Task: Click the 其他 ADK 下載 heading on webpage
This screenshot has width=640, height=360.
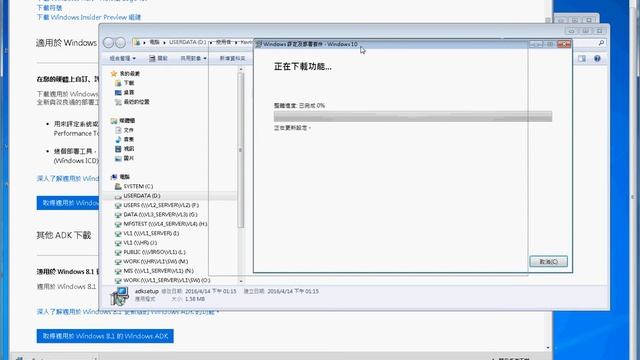Action: click(x=64, y=235)
